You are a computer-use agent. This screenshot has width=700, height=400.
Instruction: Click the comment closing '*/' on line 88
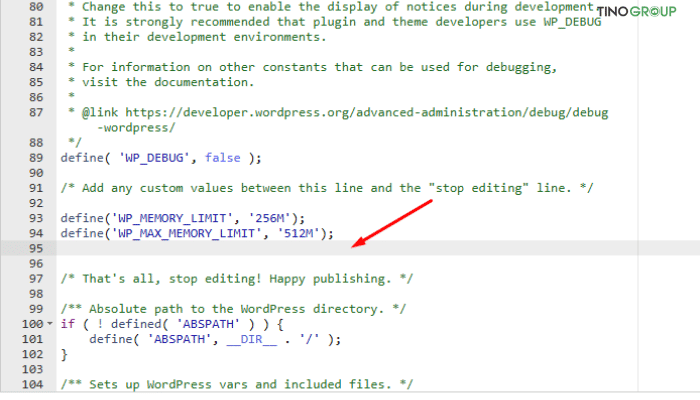75,143
